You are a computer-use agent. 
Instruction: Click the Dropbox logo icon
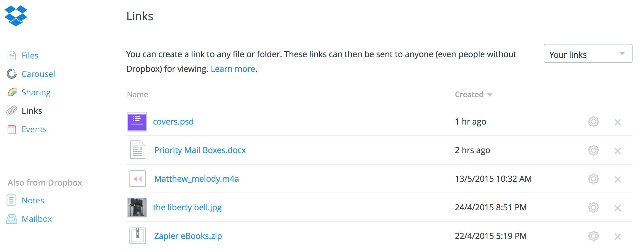16,16
